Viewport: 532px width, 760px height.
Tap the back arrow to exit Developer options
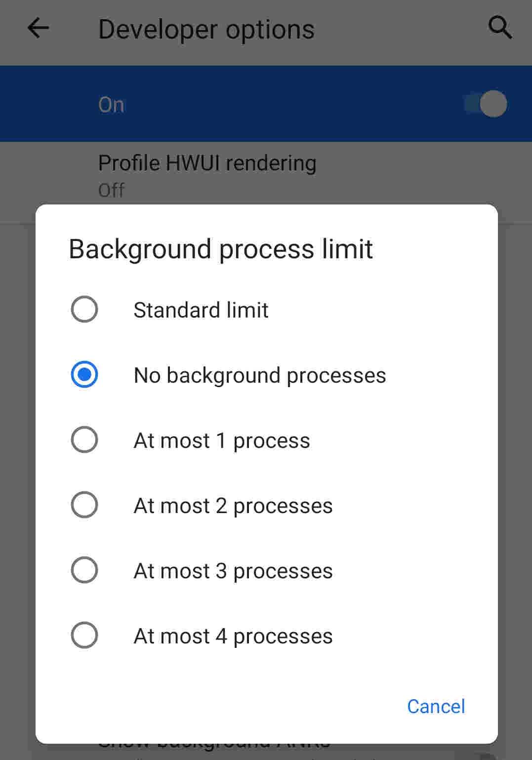coord(38,28)
